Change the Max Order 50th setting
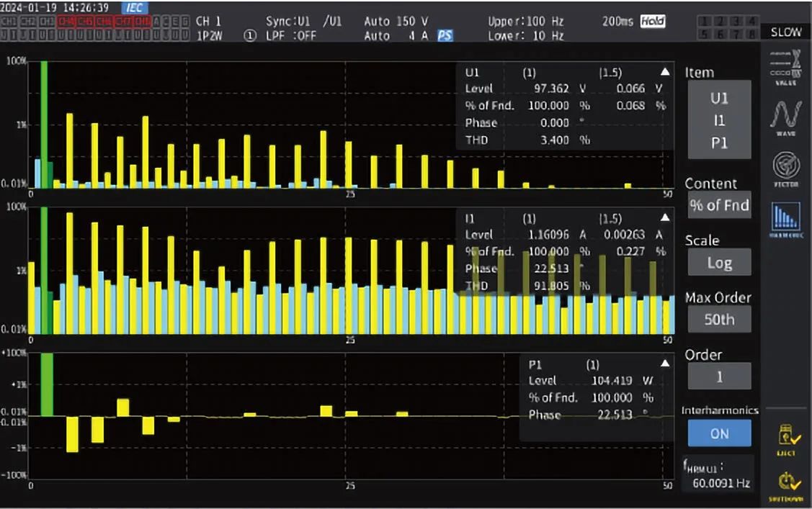The height and width of the screenshot is (509, 812). tap(719, 319)
